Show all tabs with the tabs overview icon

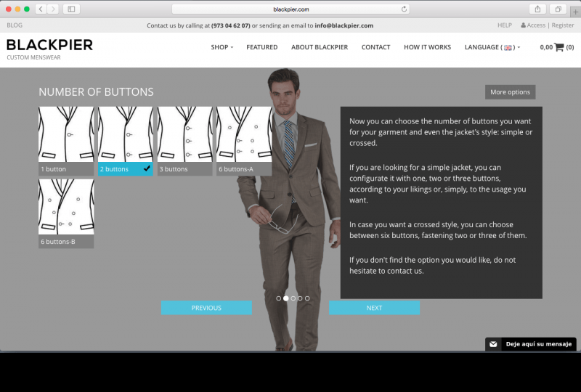(x=558, y=9)
